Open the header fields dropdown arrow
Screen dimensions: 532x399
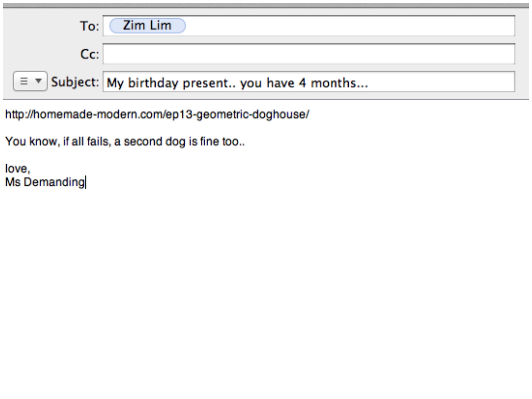(38, 81)
